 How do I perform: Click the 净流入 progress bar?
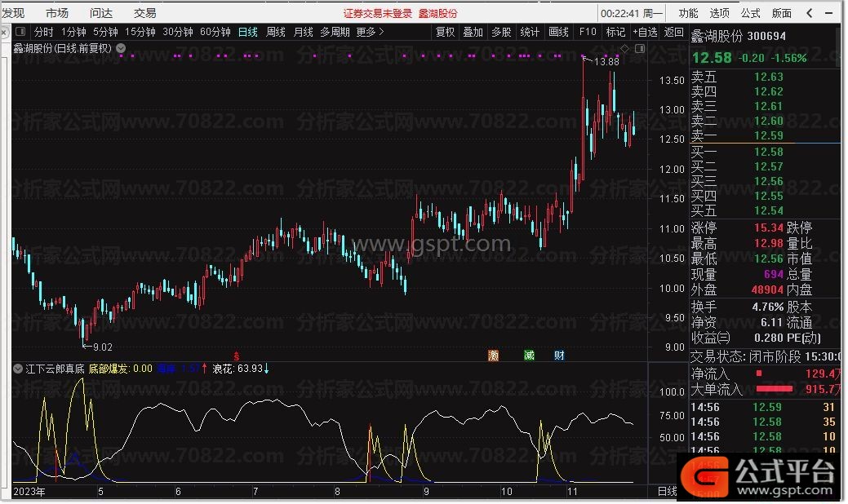(759, 374)
